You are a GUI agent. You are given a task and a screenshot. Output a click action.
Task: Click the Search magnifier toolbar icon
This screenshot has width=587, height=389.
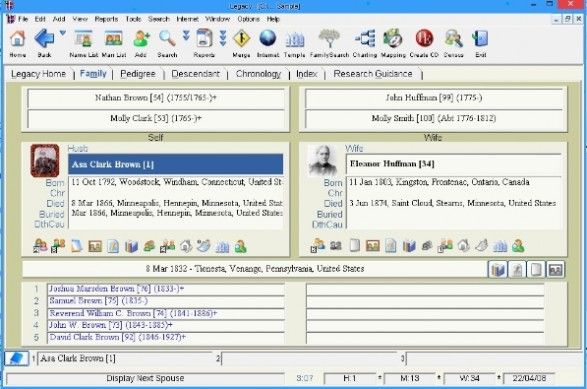(167, 38)
